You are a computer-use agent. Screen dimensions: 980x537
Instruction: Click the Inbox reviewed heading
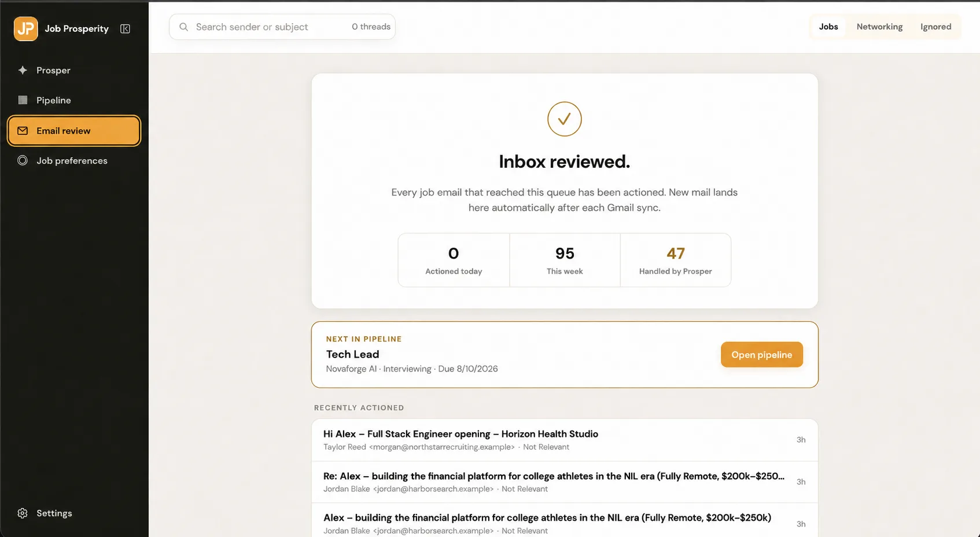565,161
